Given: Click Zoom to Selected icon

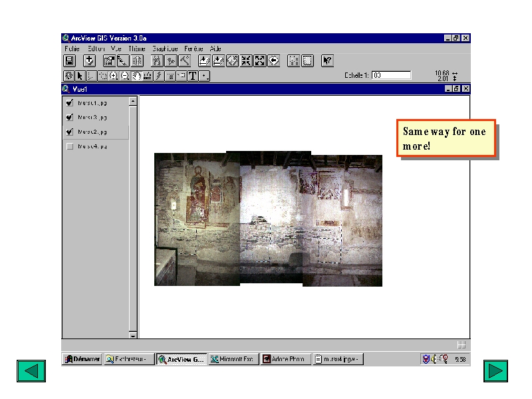Looking at the screenshot, I should [232, 61].
